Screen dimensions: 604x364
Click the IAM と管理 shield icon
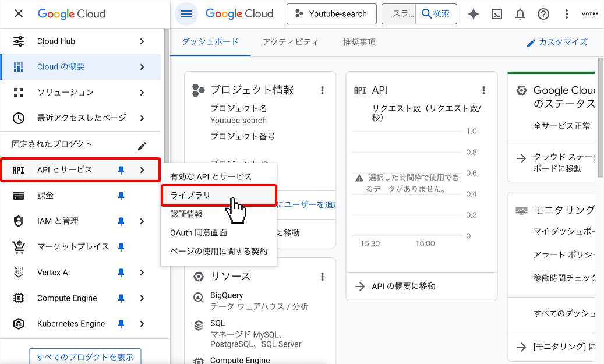point(19,221)
